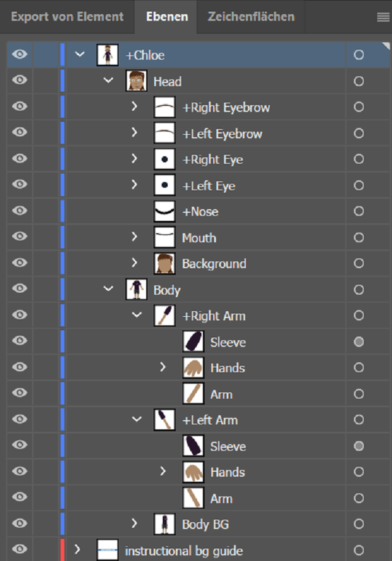Click the target circle for +Chloe layer
392x561 pixels.
pos(359,55)
